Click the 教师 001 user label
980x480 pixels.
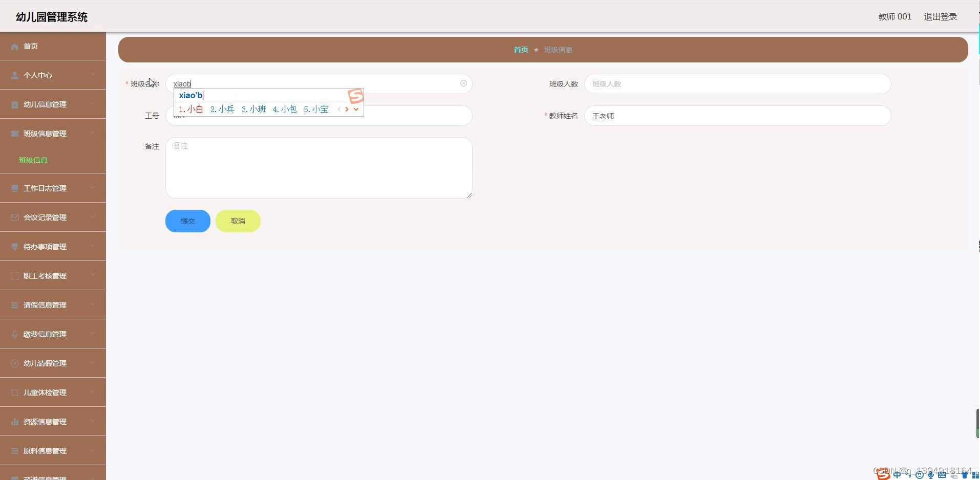coord(895,17)
